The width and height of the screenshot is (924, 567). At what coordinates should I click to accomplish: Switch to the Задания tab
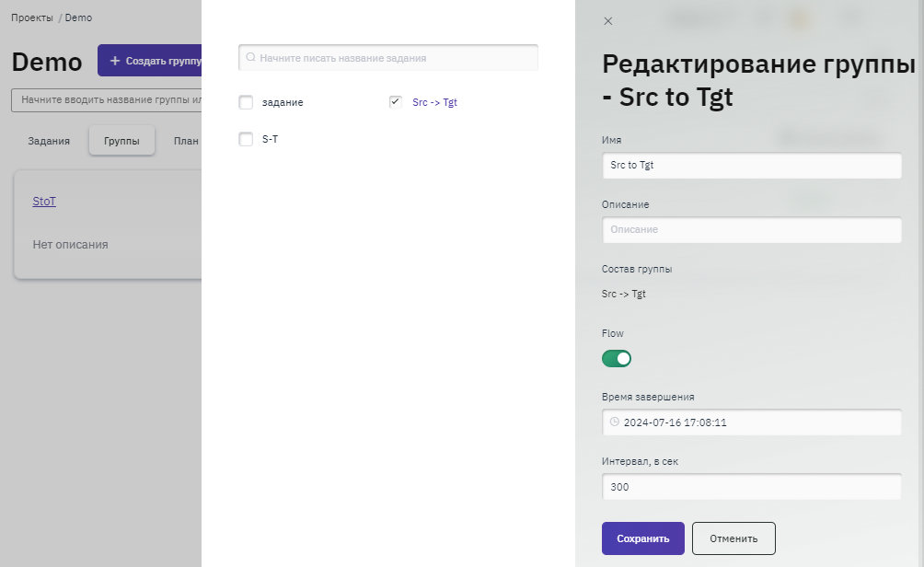pyautogui.click(x=49, y=141)
